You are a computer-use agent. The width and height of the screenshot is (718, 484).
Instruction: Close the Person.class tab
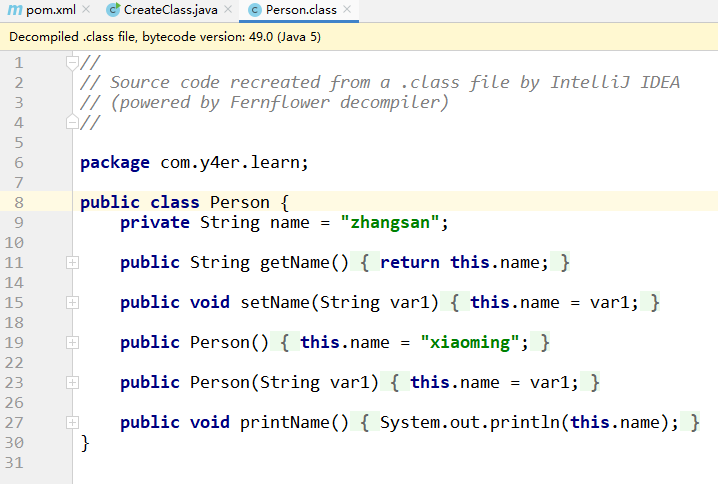coord(347,9)
